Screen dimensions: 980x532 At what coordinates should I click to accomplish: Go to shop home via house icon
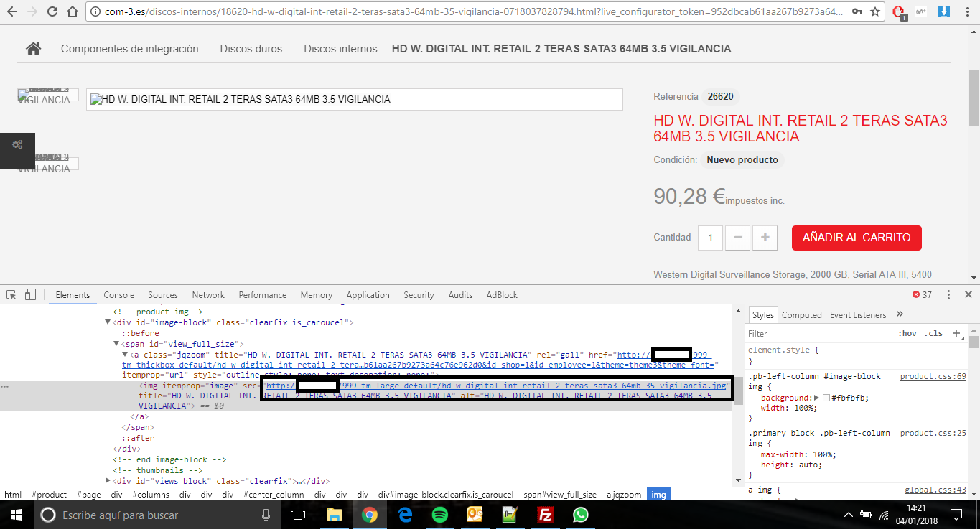point(33,49)
